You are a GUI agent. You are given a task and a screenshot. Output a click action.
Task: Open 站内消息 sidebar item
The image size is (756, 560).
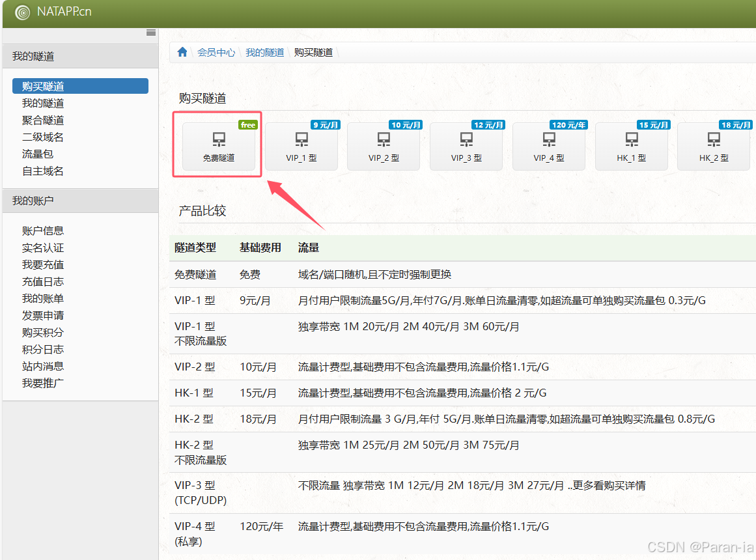click(x=43, y=366)
